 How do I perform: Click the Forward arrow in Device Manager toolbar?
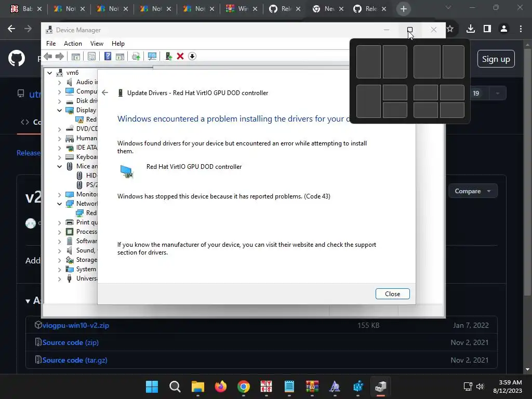(x=60, y=56)
